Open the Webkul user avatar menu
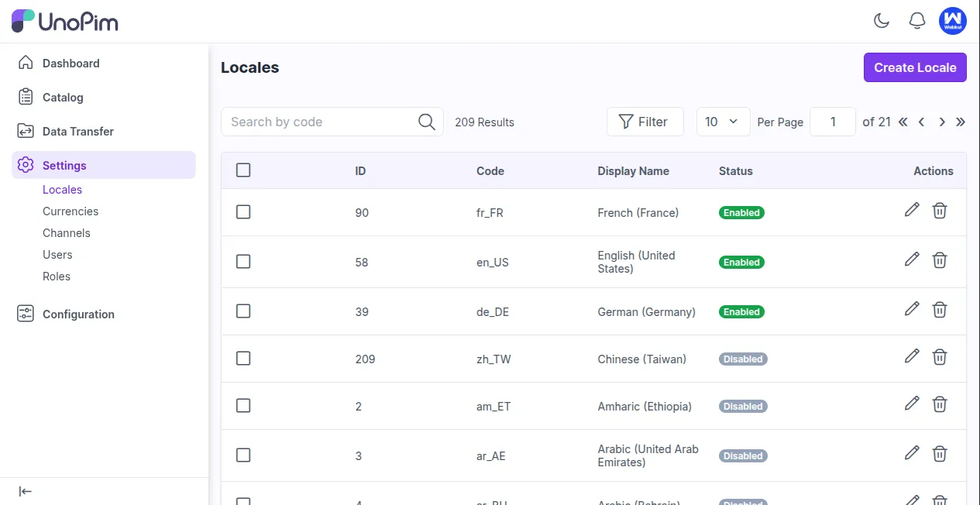 coord(953,21)
